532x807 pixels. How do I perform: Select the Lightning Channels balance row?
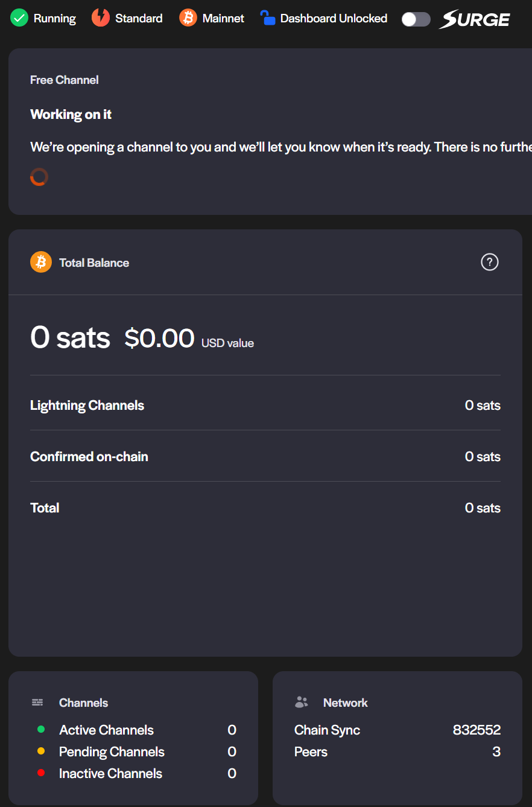[x=265, y=406]
